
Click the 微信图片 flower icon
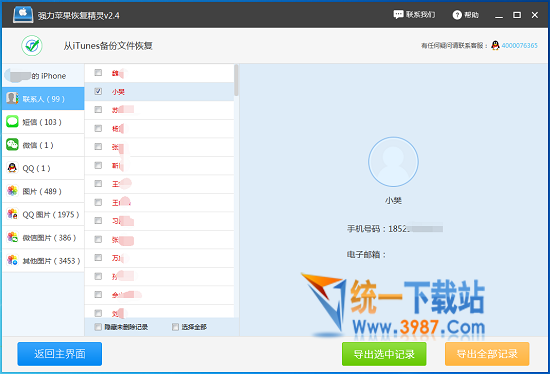coord(12,237)
